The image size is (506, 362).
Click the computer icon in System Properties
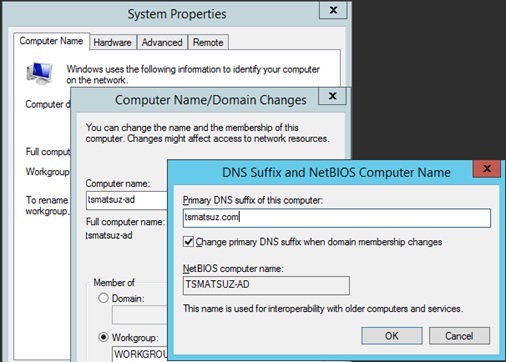(40, 73)
